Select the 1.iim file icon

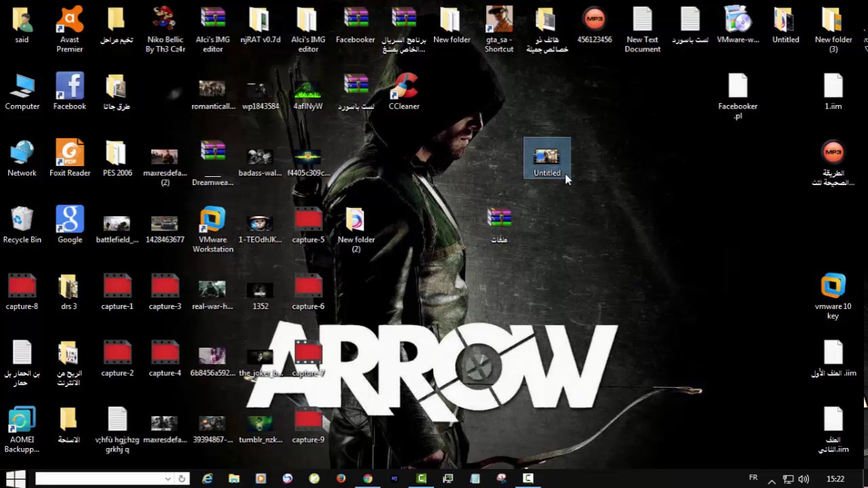(833, 92)
